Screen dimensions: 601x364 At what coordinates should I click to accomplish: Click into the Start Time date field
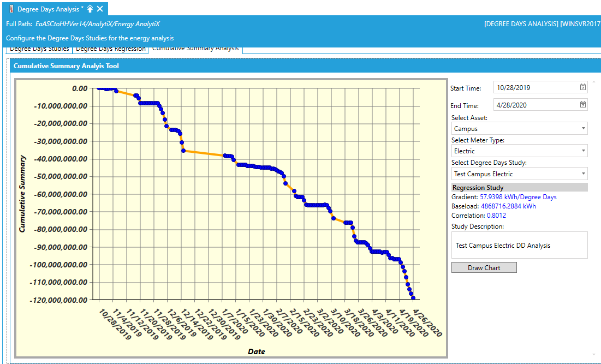click(535, 87)
